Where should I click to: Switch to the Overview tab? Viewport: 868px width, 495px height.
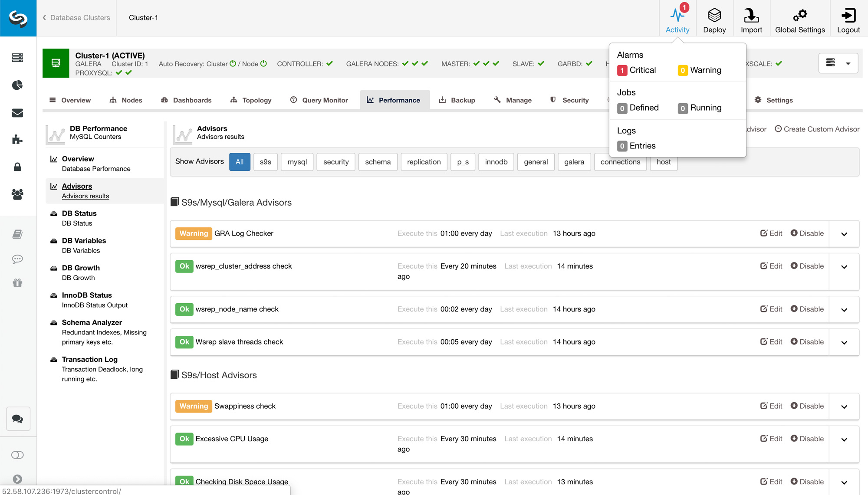70,100
